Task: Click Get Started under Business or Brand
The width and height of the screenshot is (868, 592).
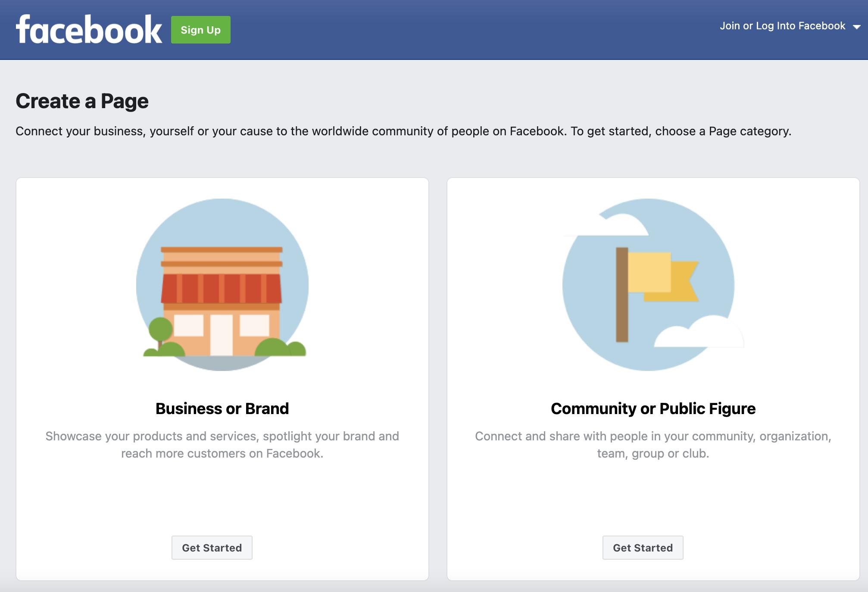Action: pyautogui.click(x=212, y=548)
